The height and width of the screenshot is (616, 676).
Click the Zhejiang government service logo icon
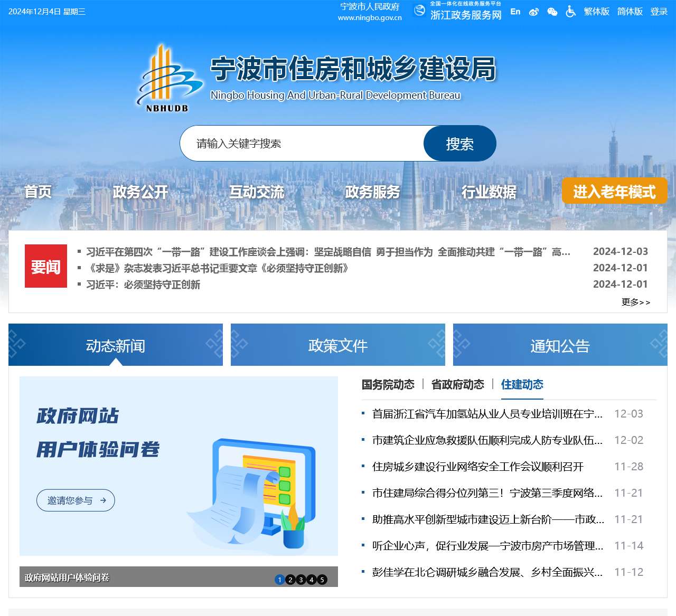pos(419,11)
